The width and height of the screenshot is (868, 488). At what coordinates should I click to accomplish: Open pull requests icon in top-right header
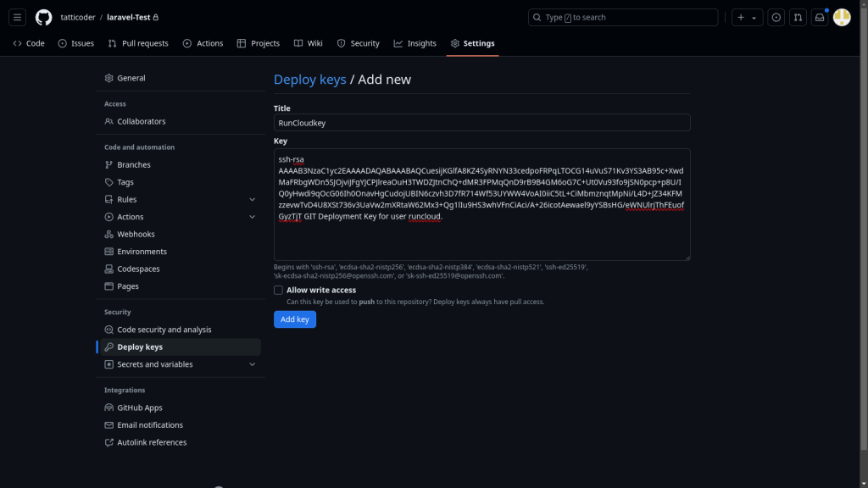[798, 17]
